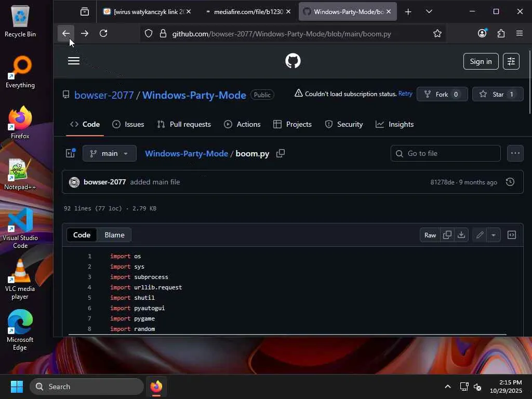The image size is (532, 399).
Task: View the Insights tab
Action: 395,125
